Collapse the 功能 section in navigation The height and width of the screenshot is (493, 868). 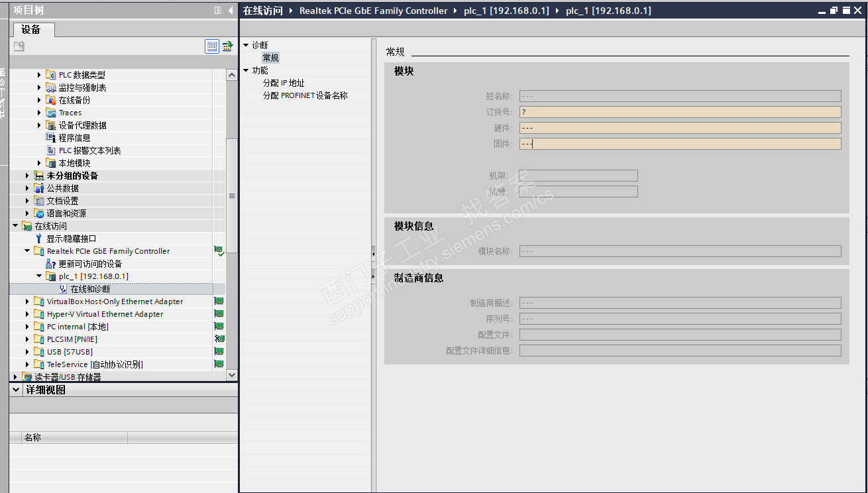[x=246, y=70]
